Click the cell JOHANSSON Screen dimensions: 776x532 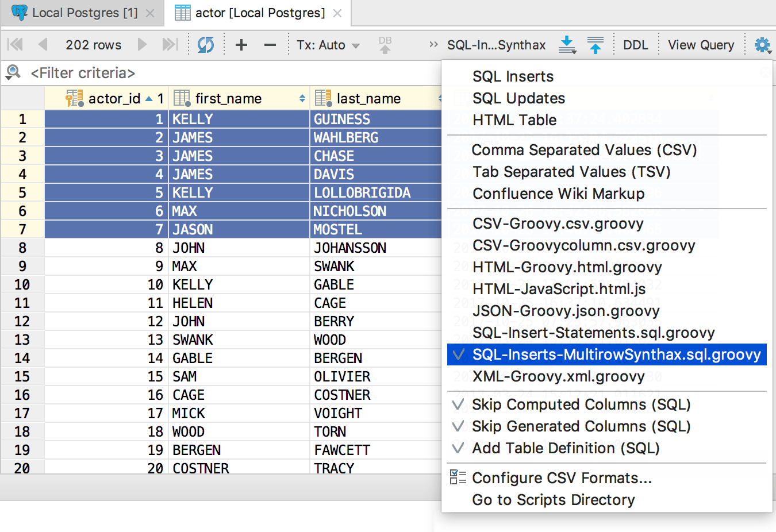pos(375,248)
